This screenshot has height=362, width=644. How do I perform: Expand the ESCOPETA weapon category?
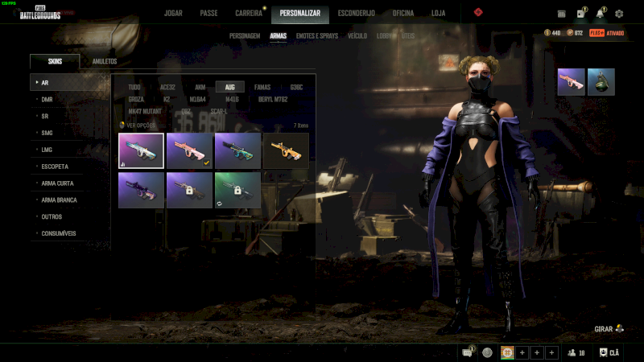click(70, 167)
